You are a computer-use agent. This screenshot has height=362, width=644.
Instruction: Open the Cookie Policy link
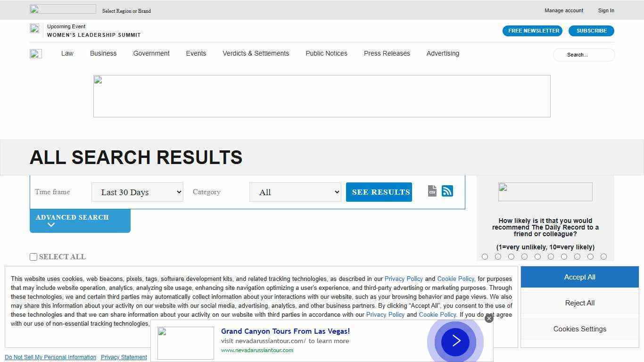click(455, 279)
